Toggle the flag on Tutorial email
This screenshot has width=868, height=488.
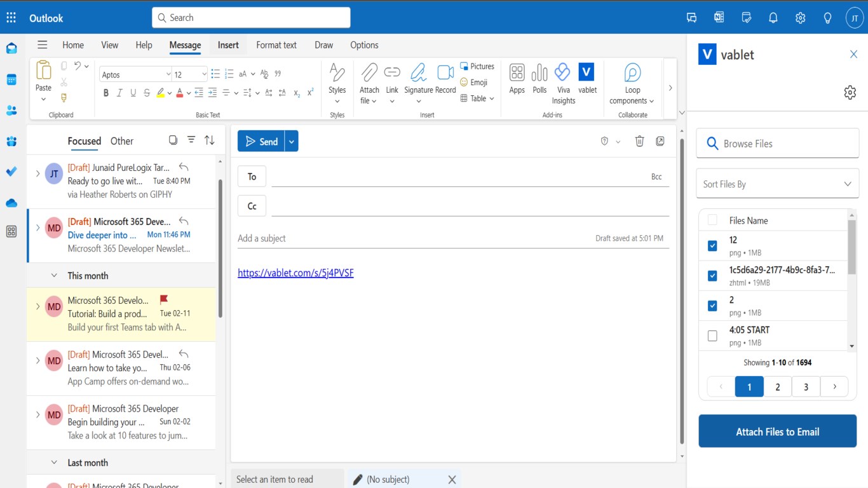164,299
